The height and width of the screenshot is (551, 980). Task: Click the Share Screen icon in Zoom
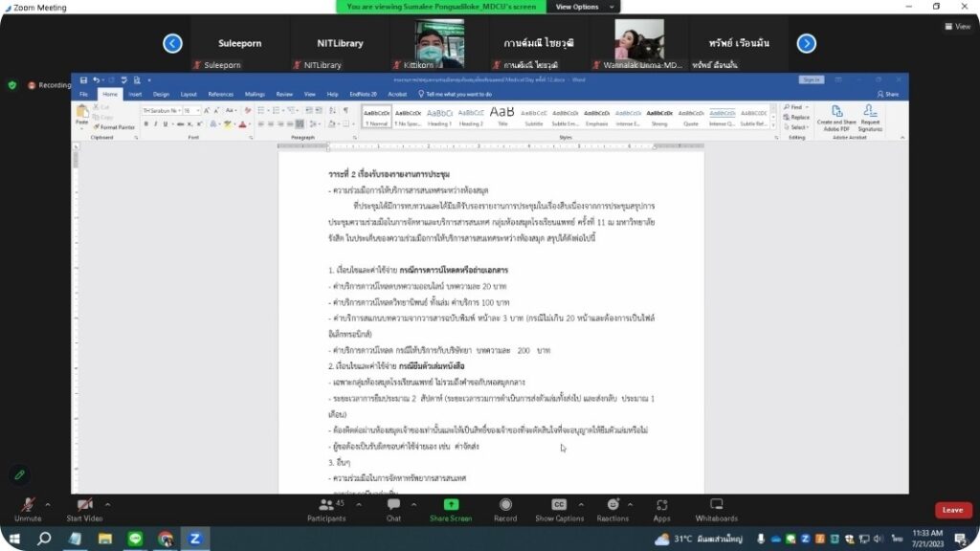click(x=450, y=504)
